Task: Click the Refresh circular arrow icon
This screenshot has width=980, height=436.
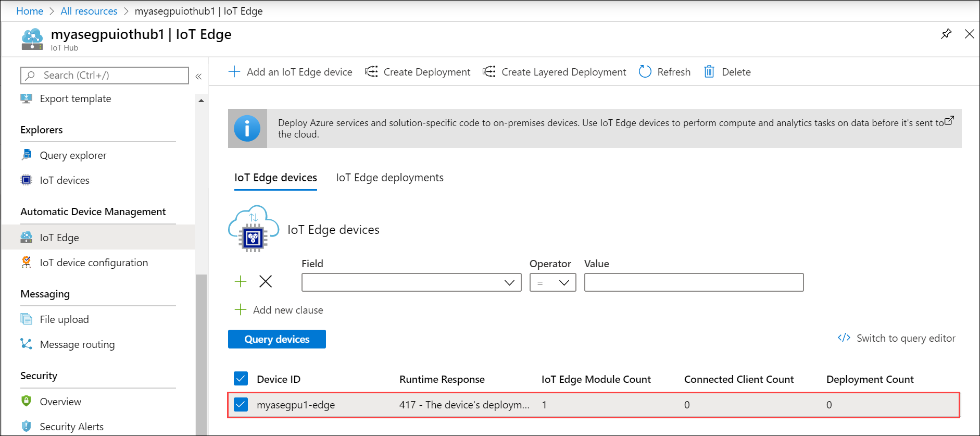Action: 645,71
